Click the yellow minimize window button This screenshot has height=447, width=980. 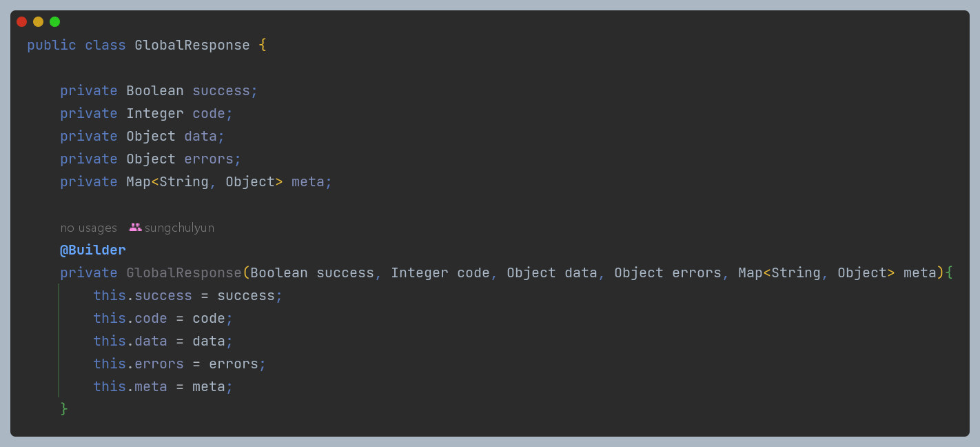(38, 21)
